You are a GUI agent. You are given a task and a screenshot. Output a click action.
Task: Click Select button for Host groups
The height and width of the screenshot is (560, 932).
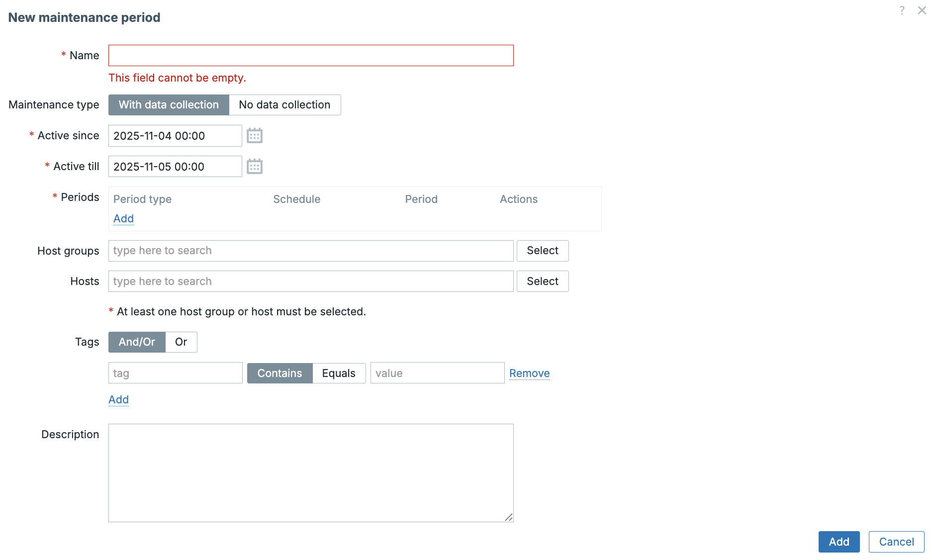pyautogui.click(x=542, y=251)
